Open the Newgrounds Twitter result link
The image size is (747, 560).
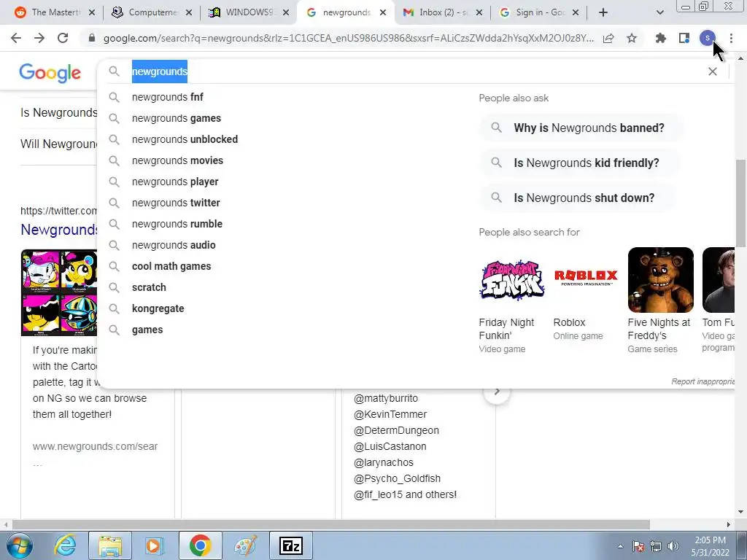pos(59,230)
